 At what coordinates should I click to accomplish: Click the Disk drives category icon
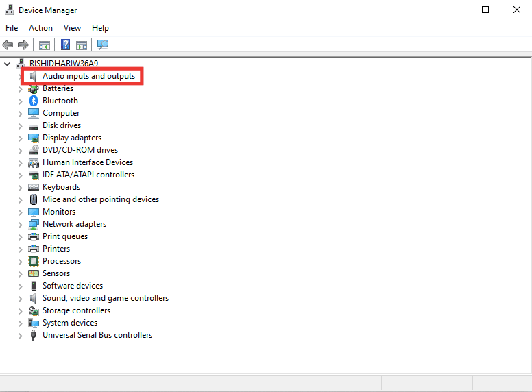point(33,127)
